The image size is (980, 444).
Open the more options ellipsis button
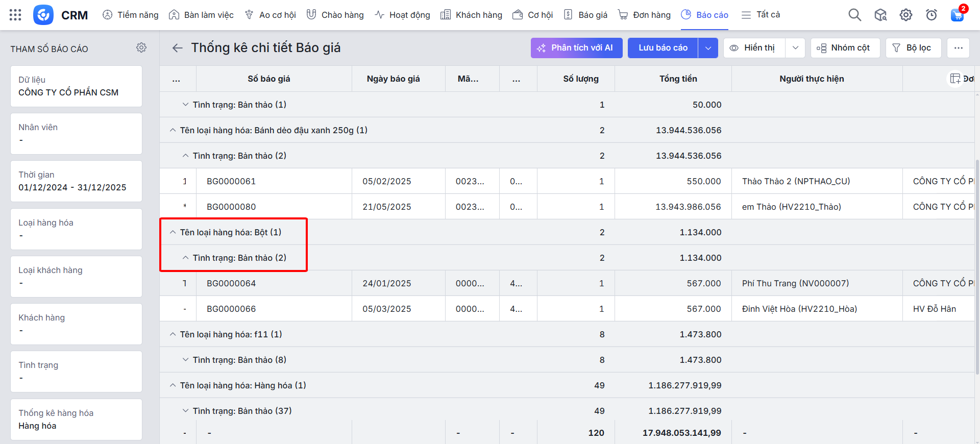958,48
